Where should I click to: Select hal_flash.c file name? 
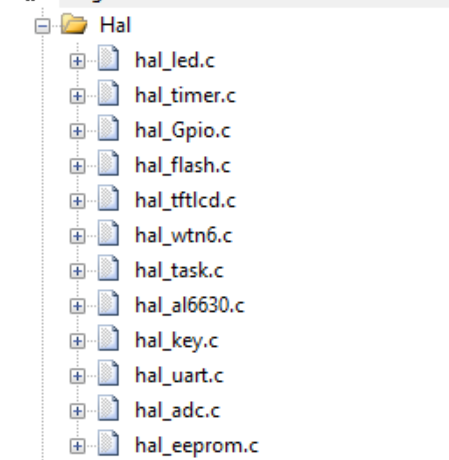coord(183,166)
